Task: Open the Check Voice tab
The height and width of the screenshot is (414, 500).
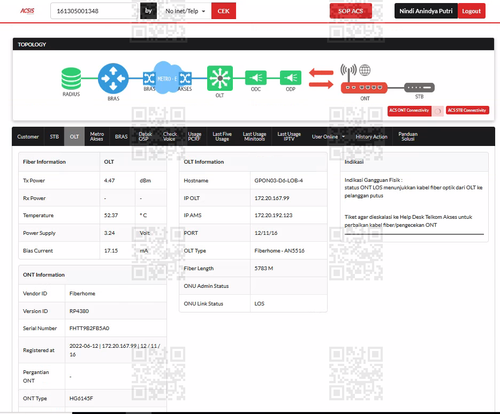Action: [170, 137]
